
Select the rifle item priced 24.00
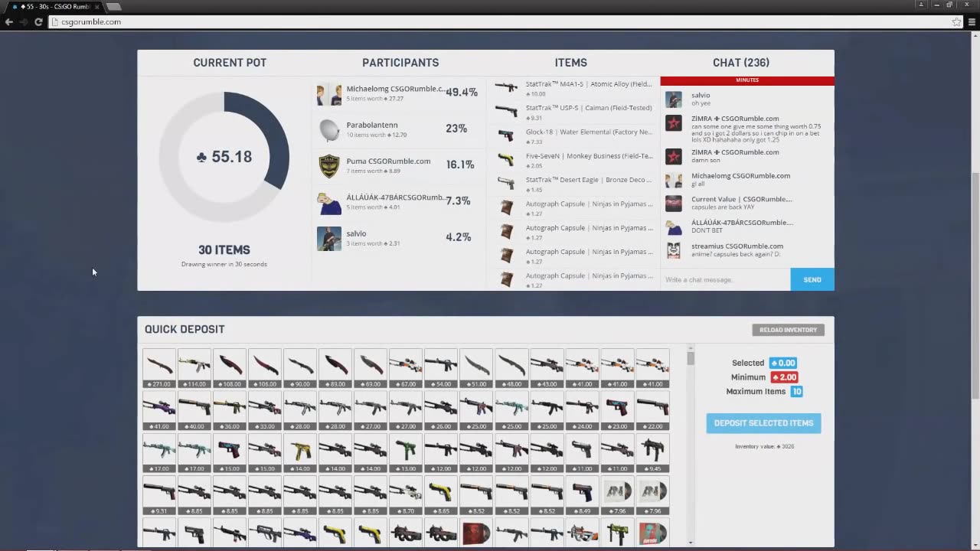coord(582,411)
